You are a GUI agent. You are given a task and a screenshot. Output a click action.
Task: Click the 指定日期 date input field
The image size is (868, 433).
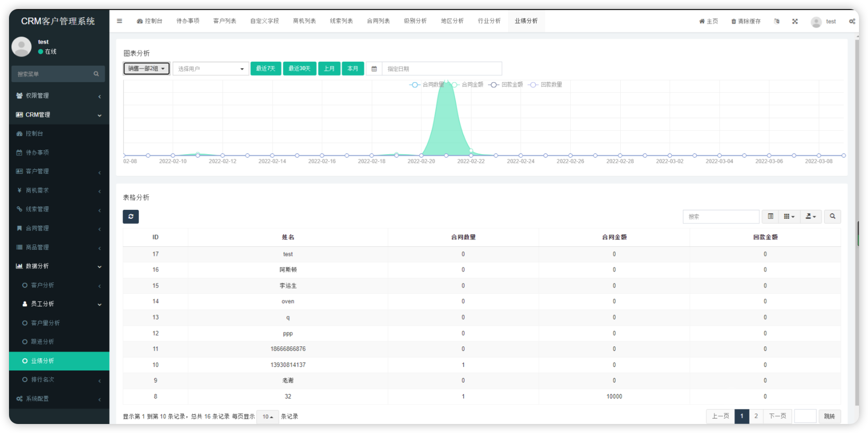coord(442,69)
